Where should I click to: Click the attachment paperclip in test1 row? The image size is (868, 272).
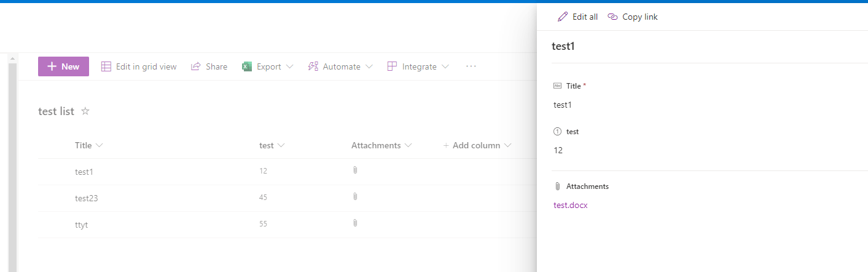pyautogui.click(x=355, y=170)
